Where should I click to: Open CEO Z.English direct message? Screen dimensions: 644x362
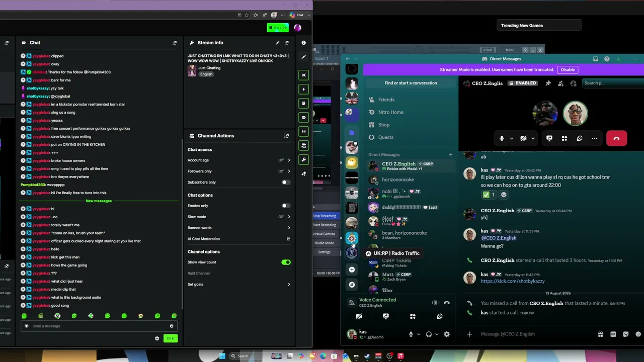411,165
